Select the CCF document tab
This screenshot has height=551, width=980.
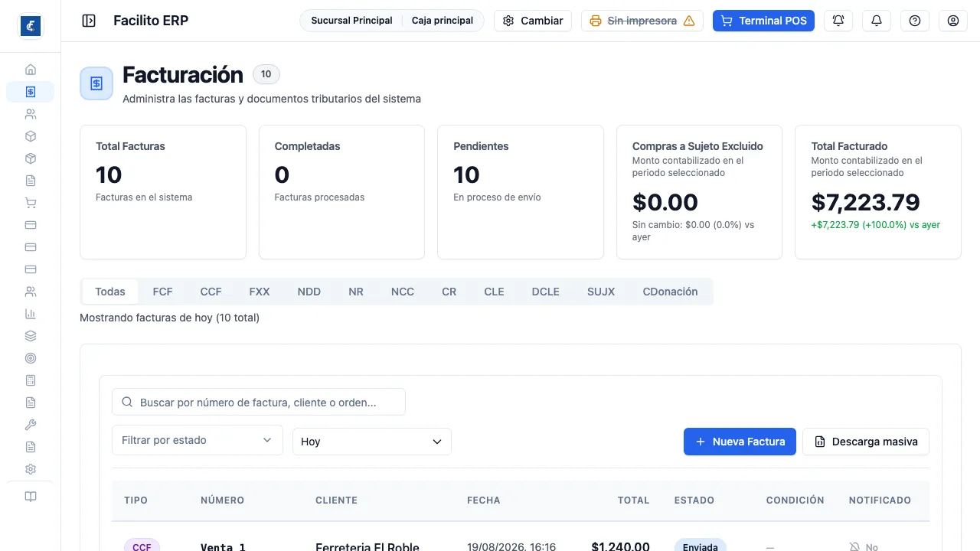tap(211, 292)
